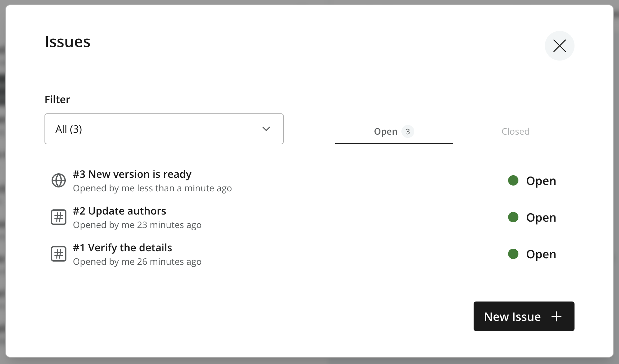Switch to the Closed tab

516,131
